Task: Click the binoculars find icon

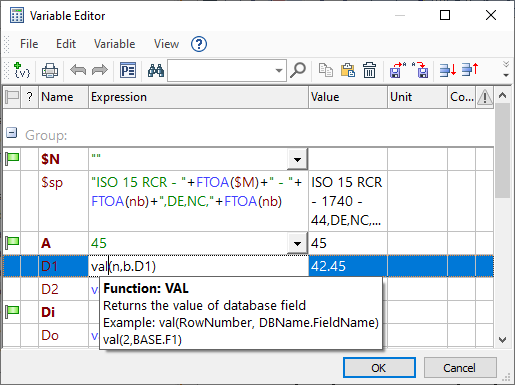Action: point(156,70)
